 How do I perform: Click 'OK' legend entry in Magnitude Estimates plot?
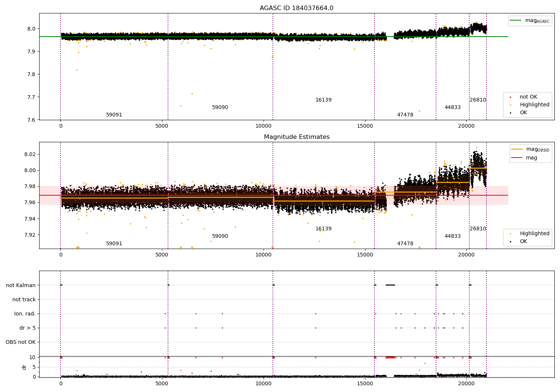523,242
